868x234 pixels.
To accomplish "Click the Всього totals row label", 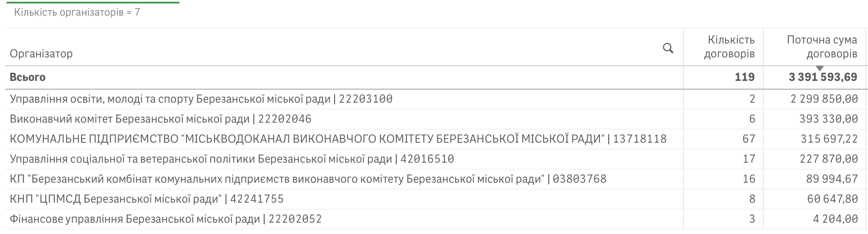I will [x=27, y=77].
